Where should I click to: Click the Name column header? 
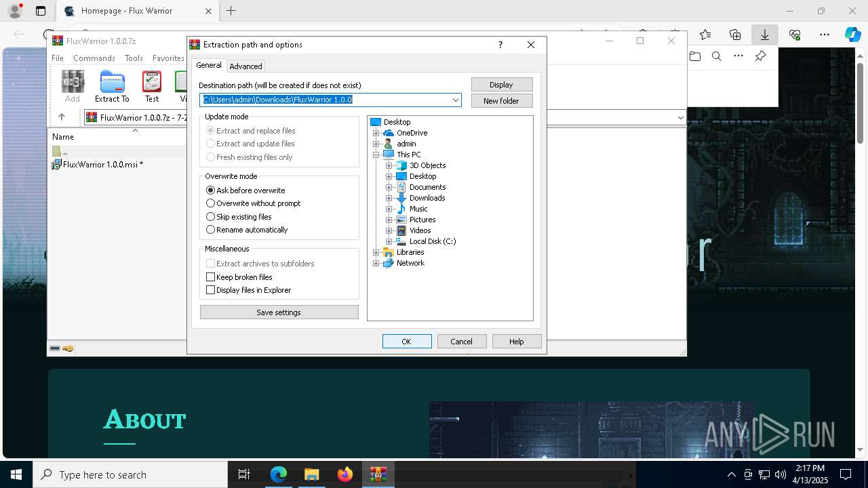click(63, 137)
